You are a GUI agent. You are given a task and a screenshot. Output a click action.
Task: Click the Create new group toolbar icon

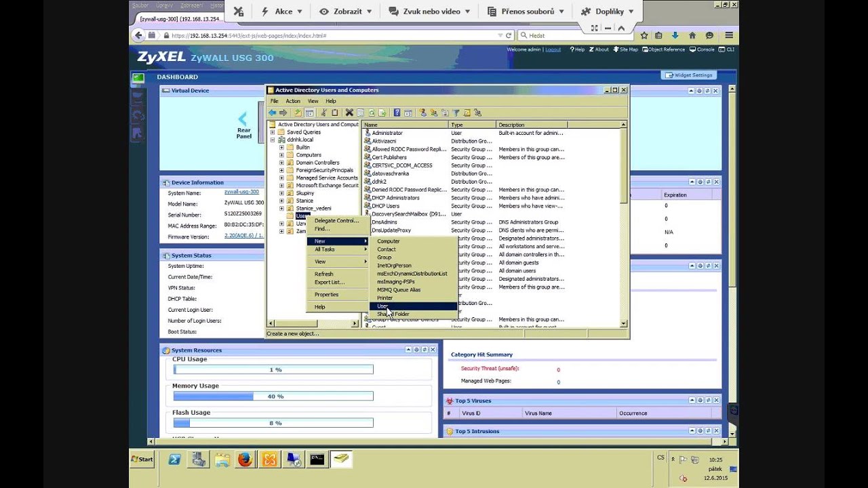(434, 113)
